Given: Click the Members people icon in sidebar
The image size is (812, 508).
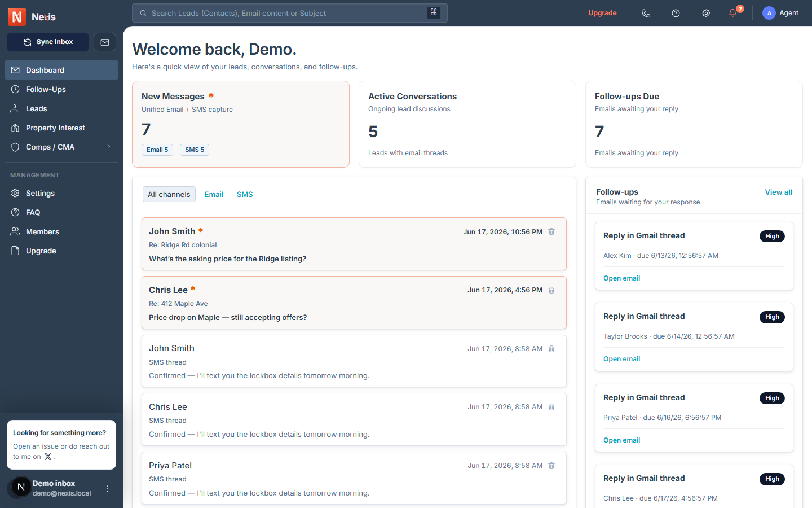Looking at the screenshot, I should pyautogui.click(x=15, y=231).
